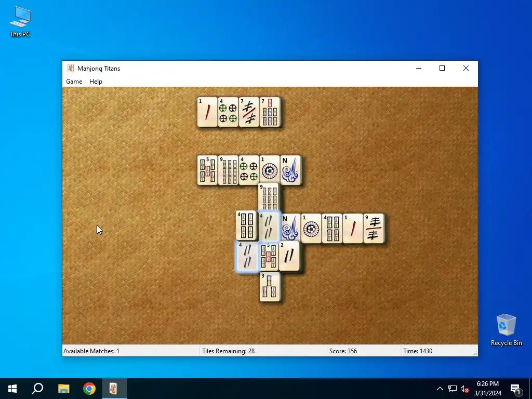Click the 4 circles tile beside 9 bamboo

tap(249, 170)
